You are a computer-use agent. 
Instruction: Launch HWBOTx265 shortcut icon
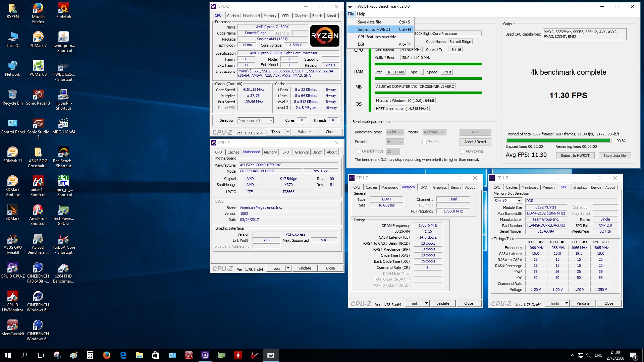(x=63, y=71)
